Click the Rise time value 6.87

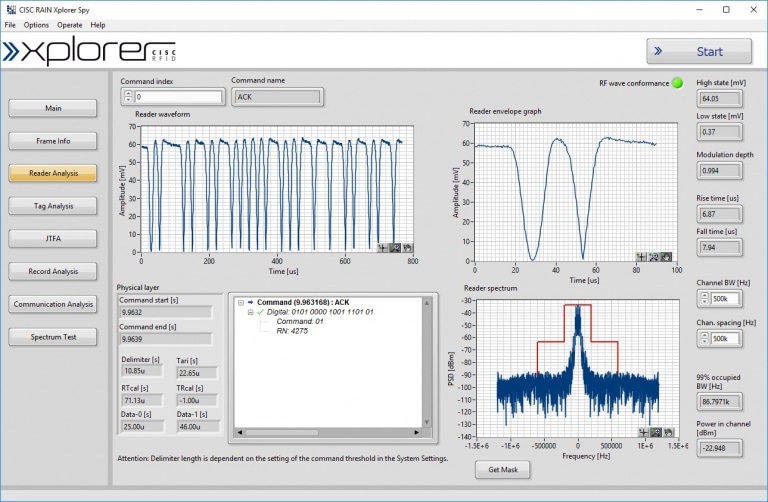click(x=720, y=214)
